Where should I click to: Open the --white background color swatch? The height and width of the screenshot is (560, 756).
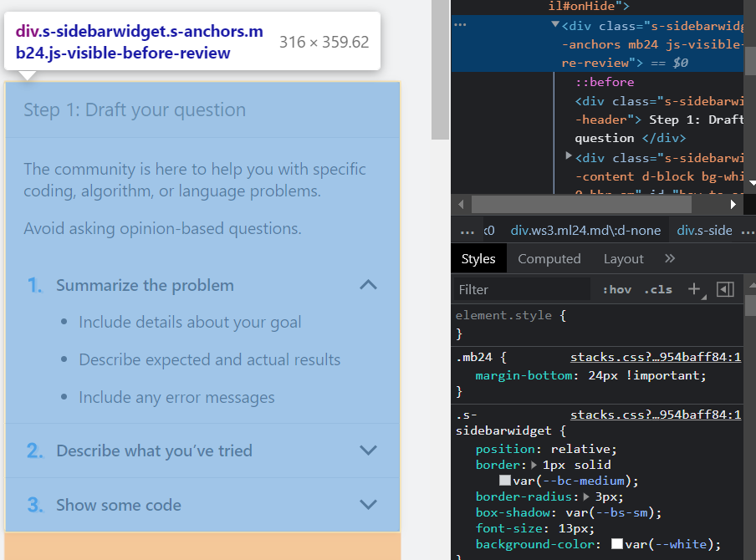616,544
